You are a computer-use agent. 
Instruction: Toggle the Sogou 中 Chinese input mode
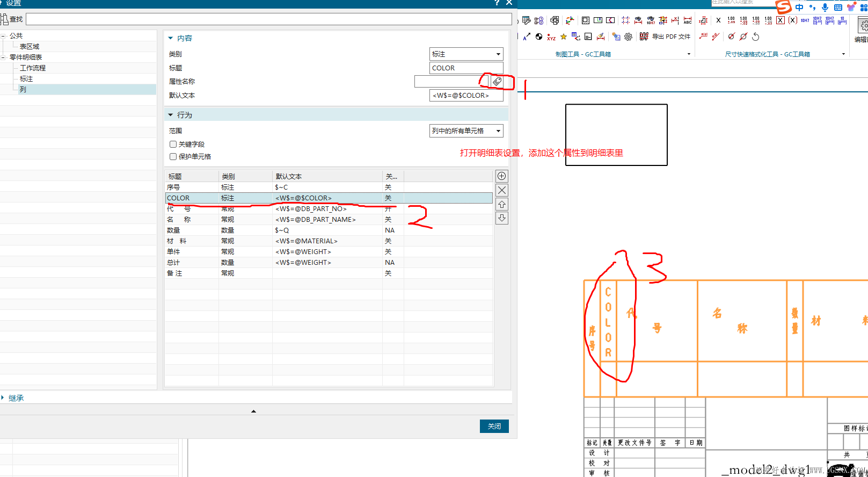(800, 7)
